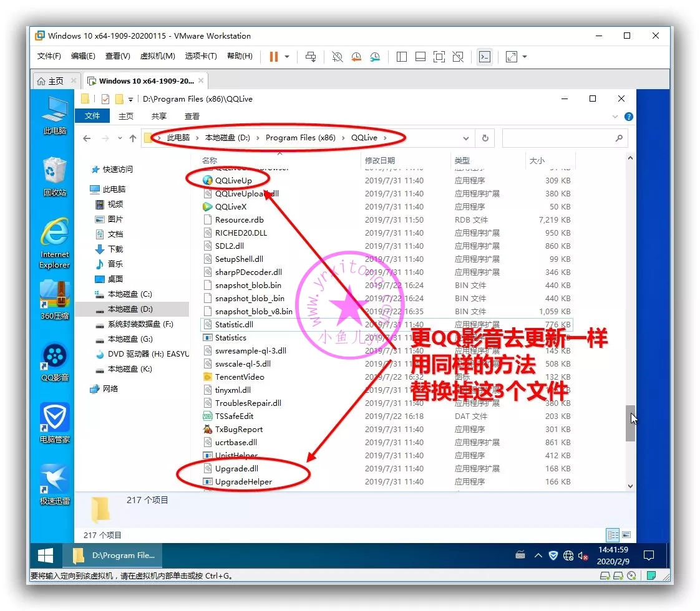
Task: Click the Windows Start button
Action: [x=46, y=555]
